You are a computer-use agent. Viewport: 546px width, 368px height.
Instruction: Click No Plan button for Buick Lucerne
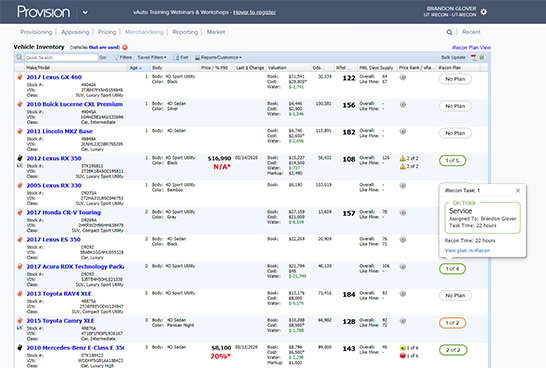coord(455,106)
